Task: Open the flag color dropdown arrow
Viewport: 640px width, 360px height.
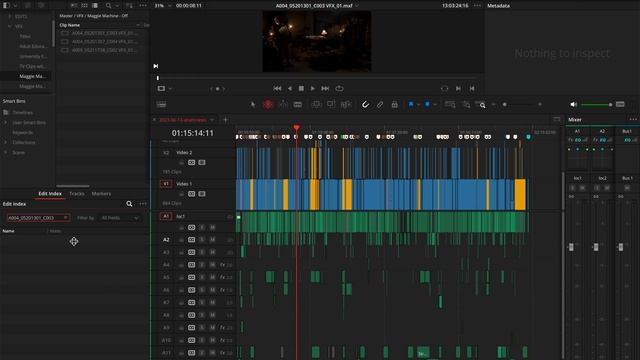Action: tap(418, 105)
